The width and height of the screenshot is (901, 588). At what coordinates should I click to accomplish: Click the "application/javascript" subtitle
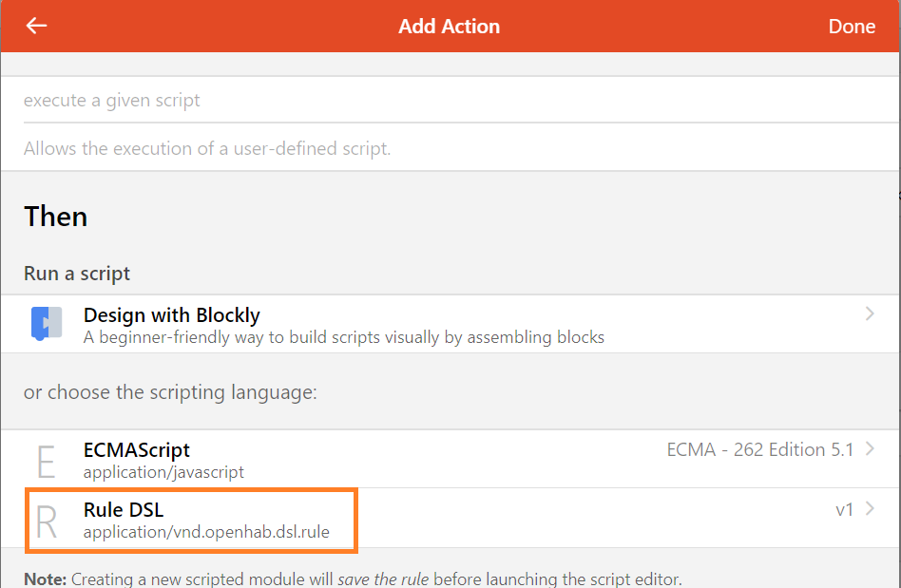tap(163, 472)
